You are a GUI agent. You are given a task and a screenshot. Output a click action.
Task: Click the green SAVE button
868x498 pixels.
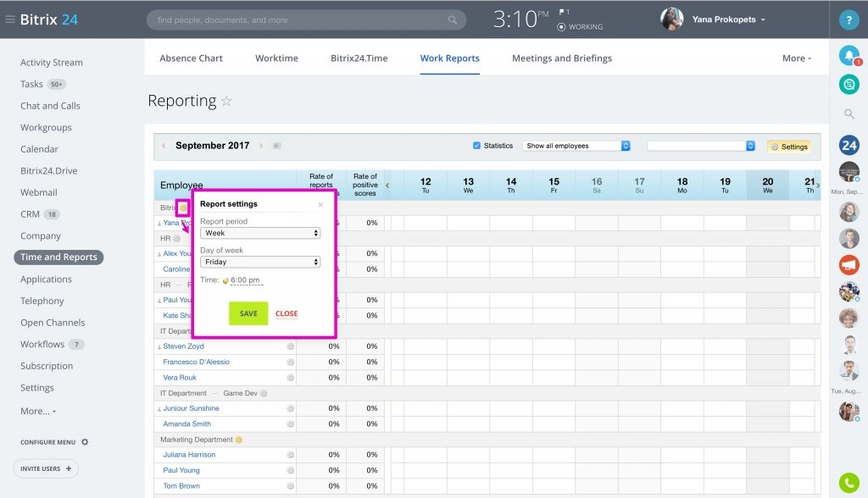click(248, 313)
